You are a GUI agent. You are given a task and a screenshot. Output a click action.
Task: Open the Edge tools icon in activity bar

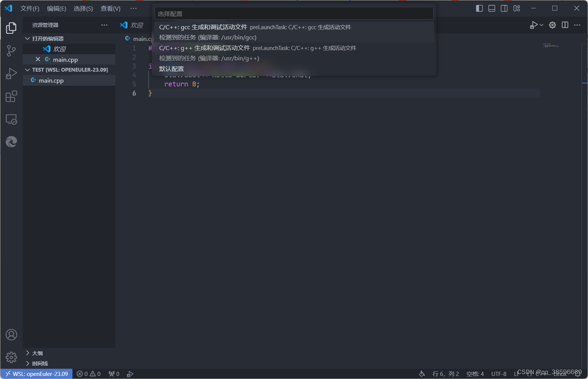[x=11, y=142]
